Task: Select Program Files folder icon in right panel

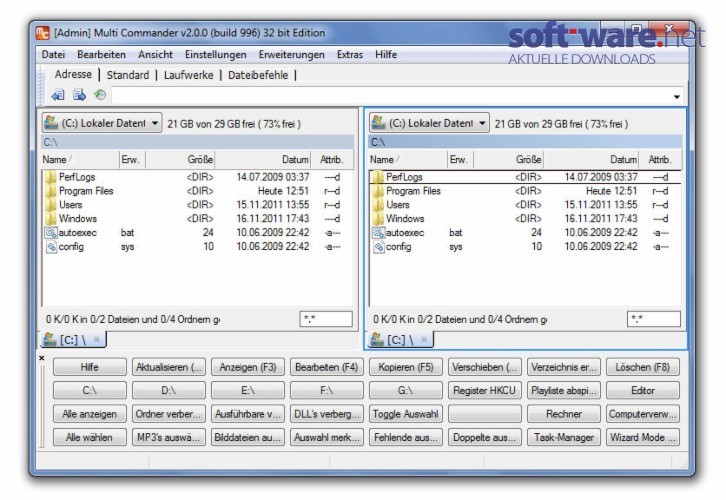Action: tap(378, 191)
